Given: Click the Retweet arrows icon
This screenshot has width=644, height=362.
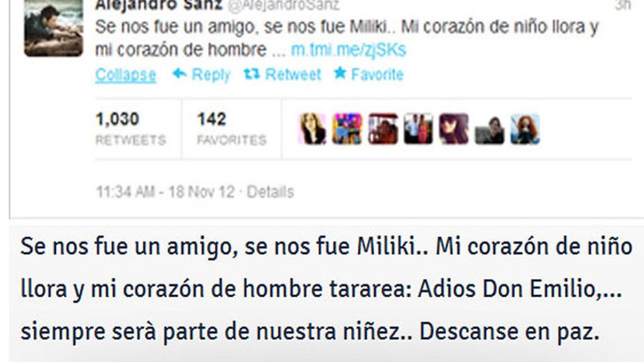Looking at the screenshot, I should [x=252, y=74].
